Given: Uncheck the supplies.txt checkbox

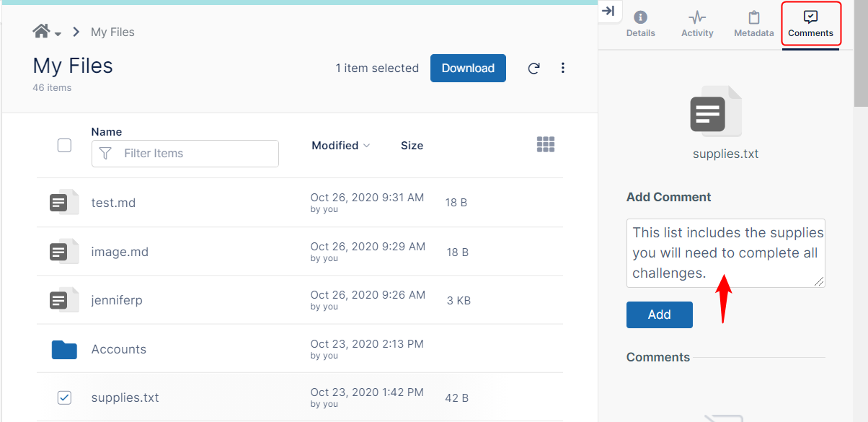Looking at the screenshot, I should click(x=64, y=397).
